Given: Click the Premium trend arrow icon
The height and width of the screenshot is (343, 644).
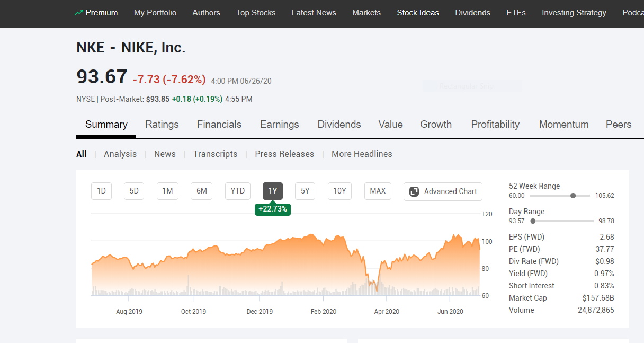Looking at the screenshot, I should (x=79, y=13).
